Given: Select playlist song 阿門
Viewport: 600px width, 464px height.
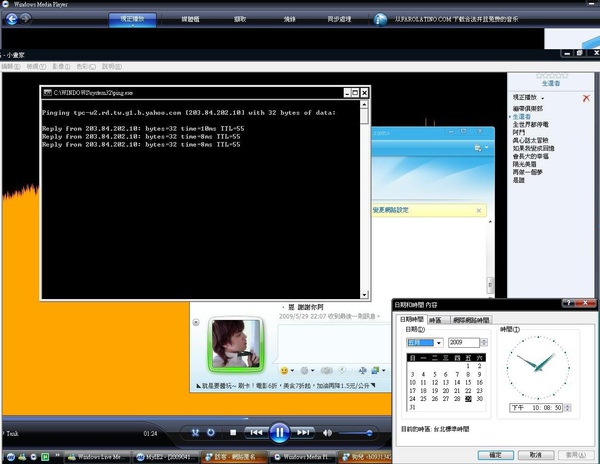Looking at the screenshot, I should tap(518, 132).
